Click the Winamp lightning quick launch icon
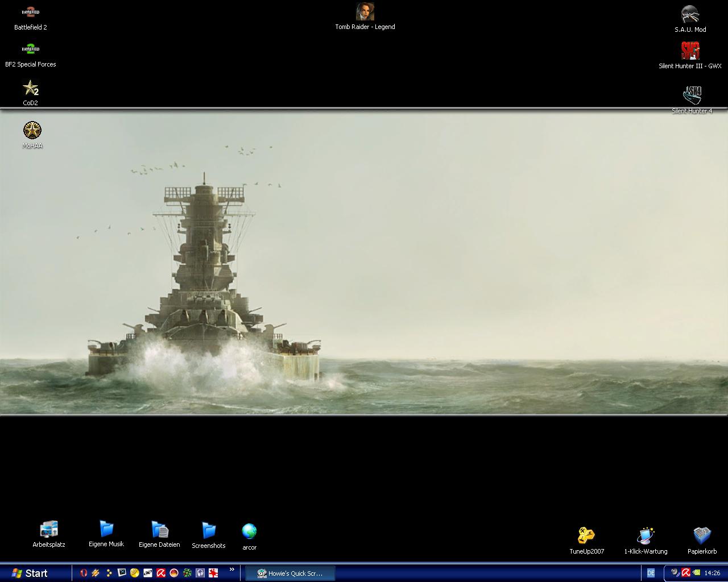The height and width of the screenshot is (582, 728). 96,573
